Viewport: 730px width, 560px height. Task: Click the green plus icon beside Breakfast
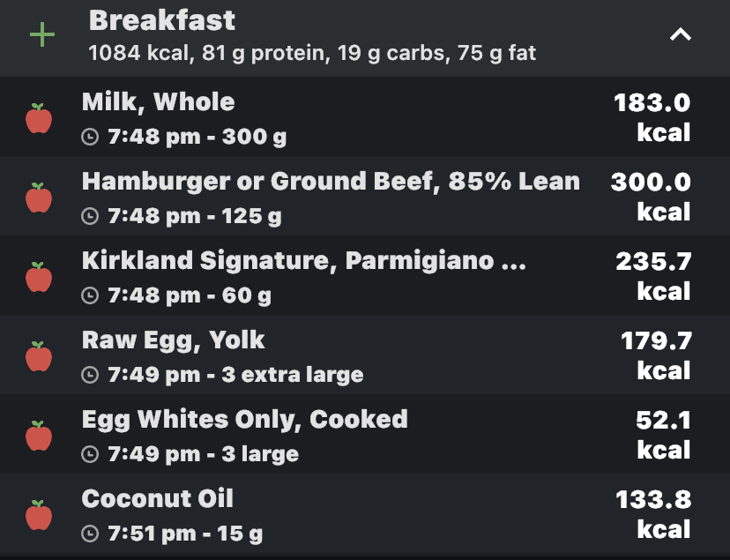(x=42, y=34)
